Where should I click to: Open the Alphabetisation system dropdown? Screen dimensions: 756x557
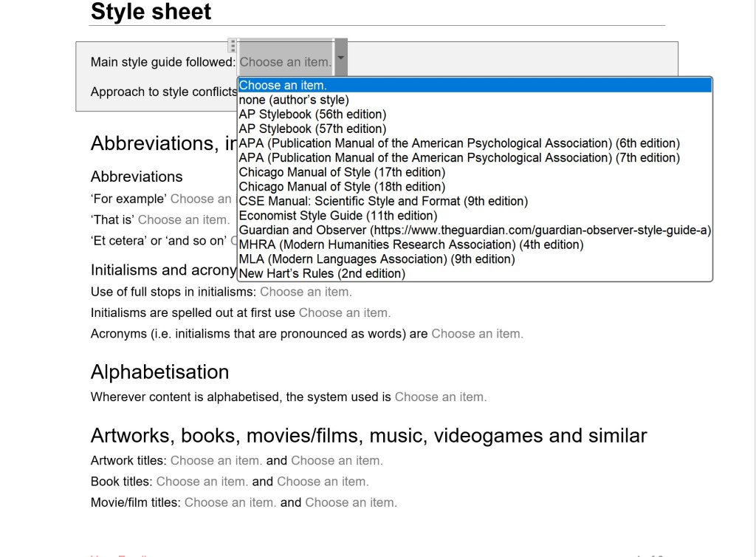(440, 397)
